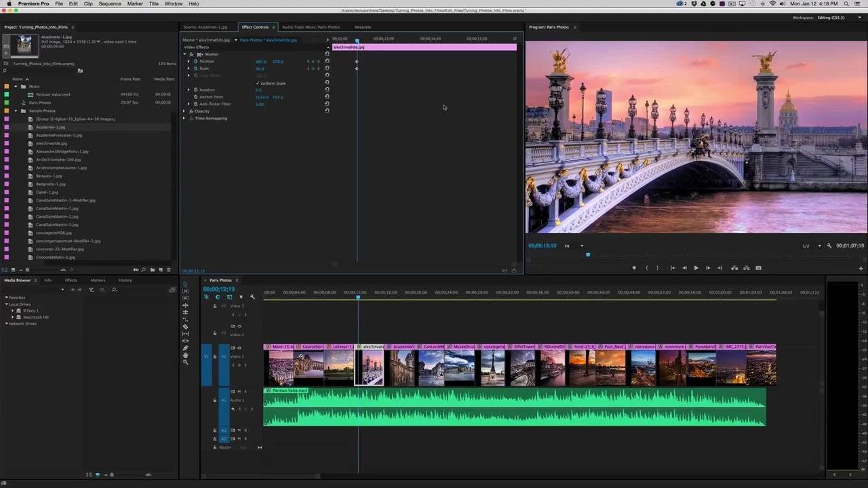Uncheck the Uniform Scale checkbox
868x488 pixels.
click(258, 83)
